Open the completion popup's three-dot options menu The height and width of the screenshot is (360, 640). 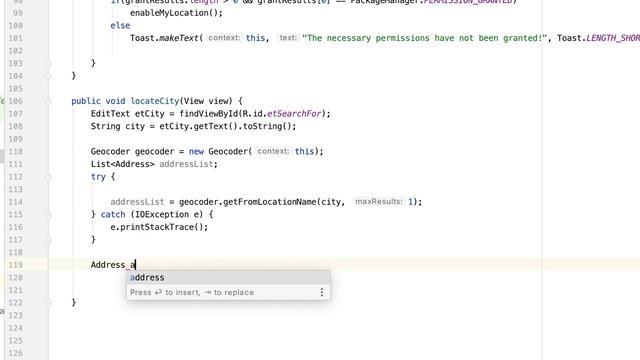tap(322, 292)
